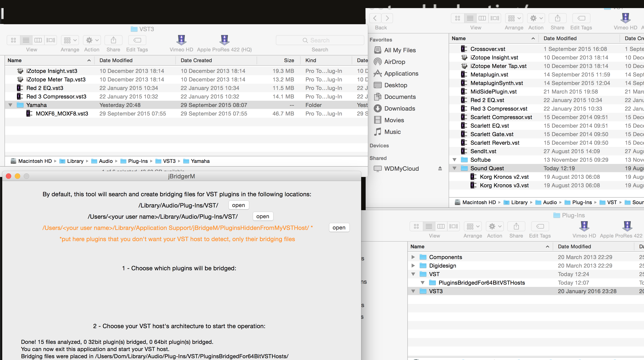Switch VST3 window to Cover Flow view

point(51,40)
